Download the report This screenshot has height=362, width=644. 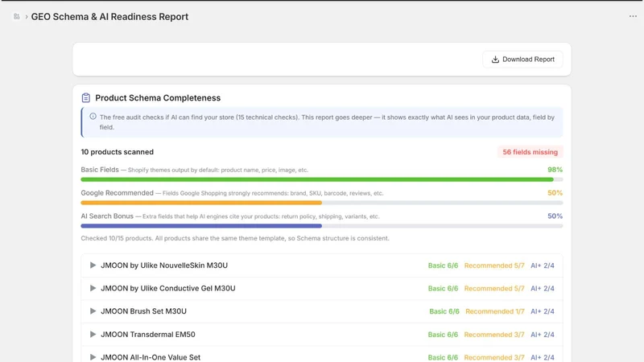pyautogui.click(x=522, y=60)
